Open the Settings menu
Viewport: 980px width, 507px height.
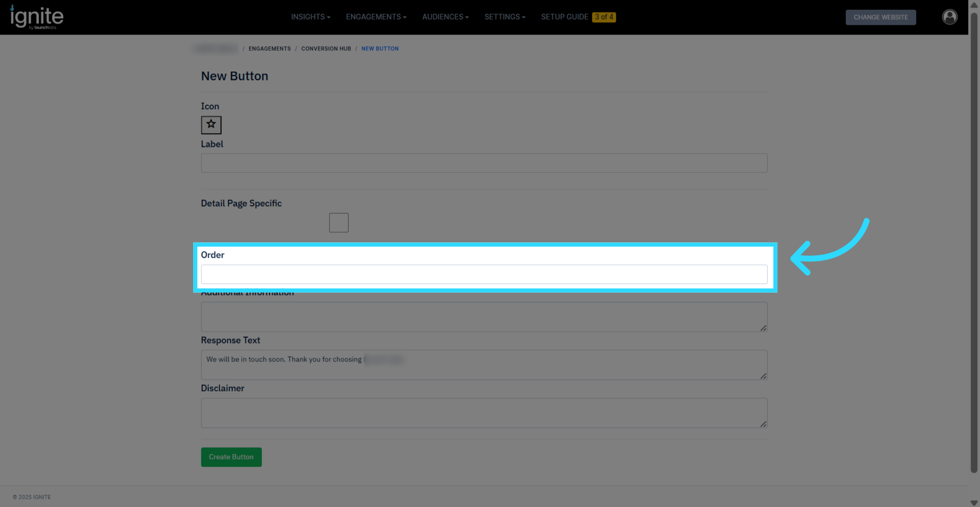pyautogui.click(x=505, y=17)
